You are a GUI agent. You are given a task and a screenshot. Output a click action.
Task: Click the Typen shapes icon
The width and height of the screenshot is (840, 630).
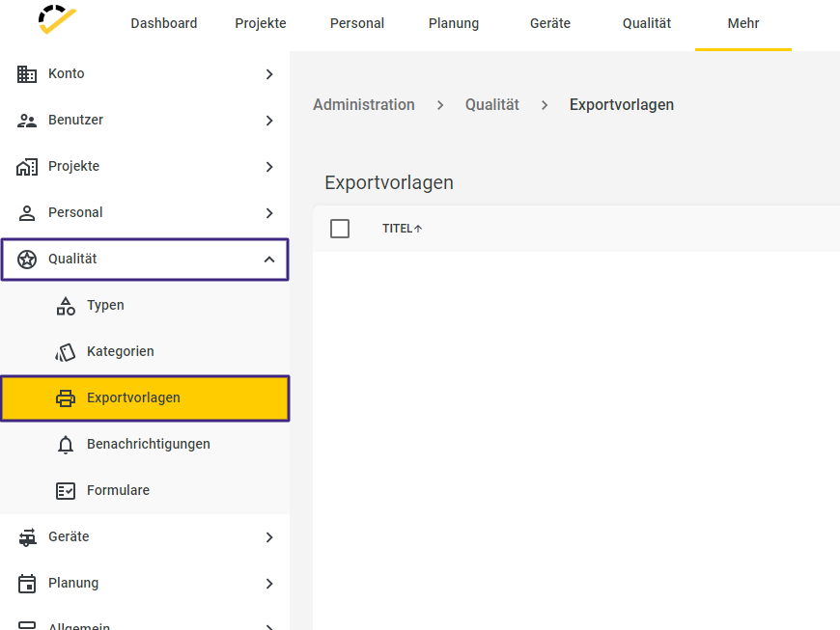click(x=66, y=306)
